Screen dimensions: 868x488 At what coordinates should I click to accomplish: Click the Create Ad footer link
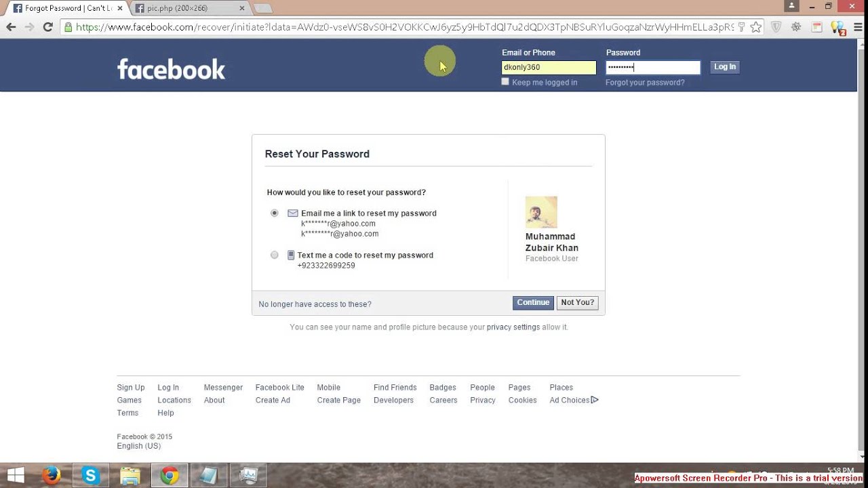[x=273, y=401]
